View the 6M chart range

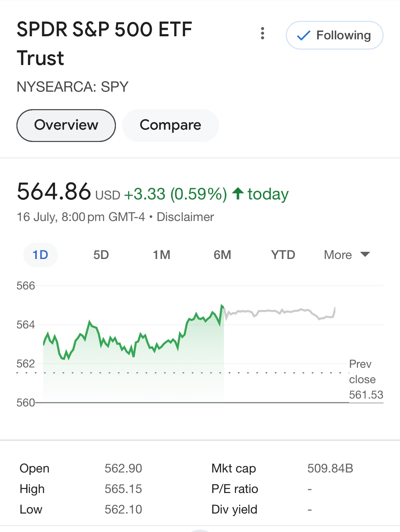222,255
